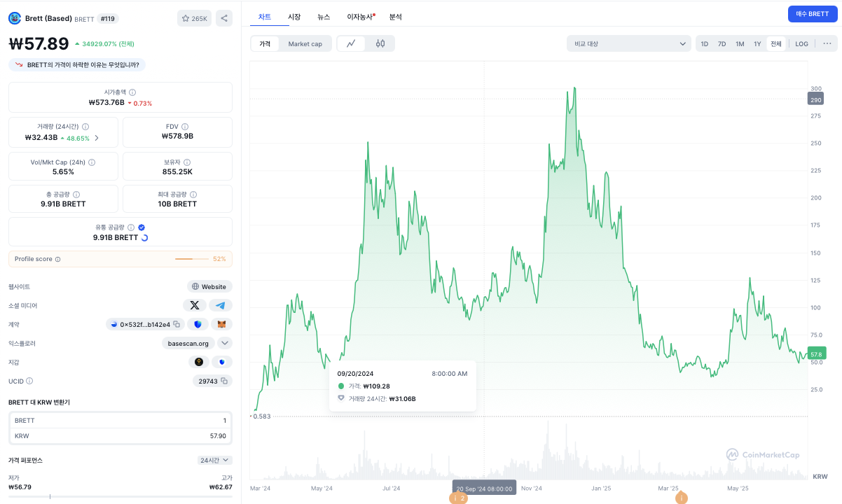Click the 290 price axis label
The height and width of the screenshot is (504, 842).
[815, 99]
